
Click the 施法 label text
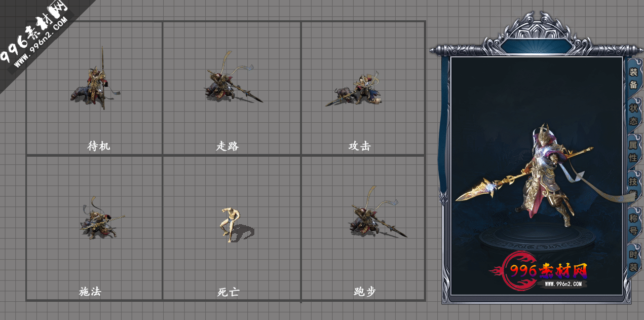[x=90, y=292]
